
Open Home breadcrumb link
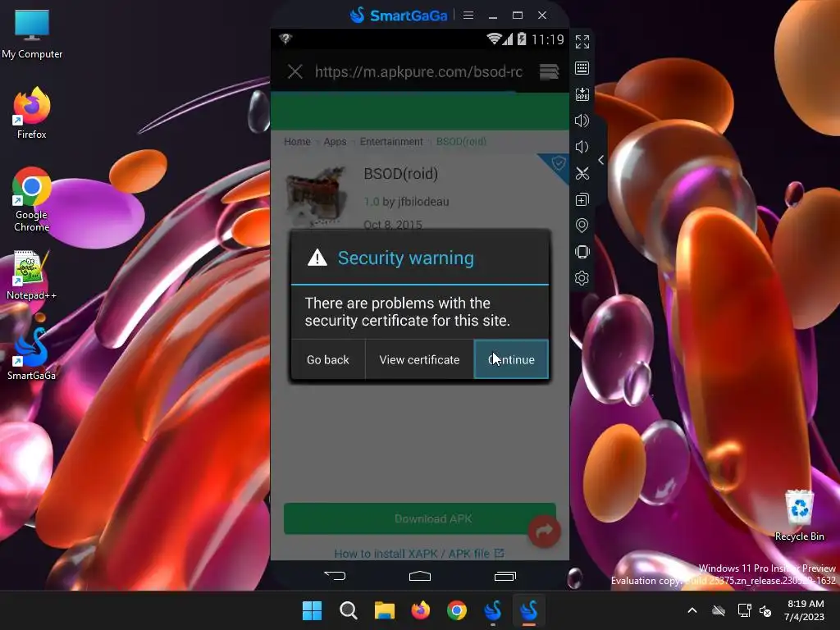pyautogui.click(x=297, y=141)
